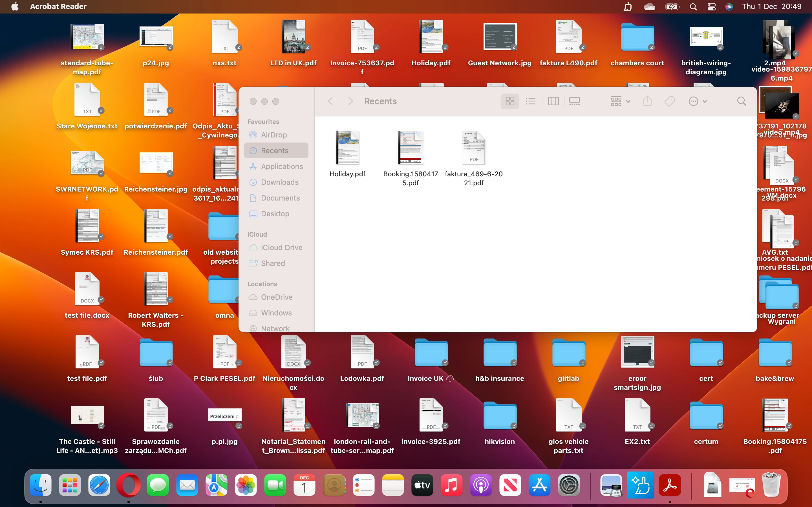Switch Finder to list view
Image resolution: width=812 pixels, height=507 pixels.
coord(531,101)
